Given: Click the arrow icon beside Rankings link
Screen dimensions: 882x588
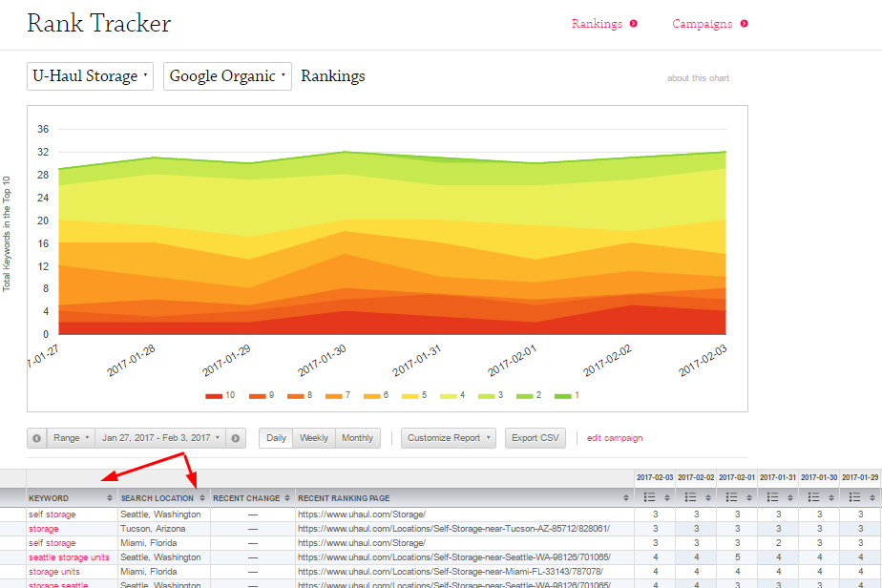Looking at the screenshot, I should [x=634, y=24].
